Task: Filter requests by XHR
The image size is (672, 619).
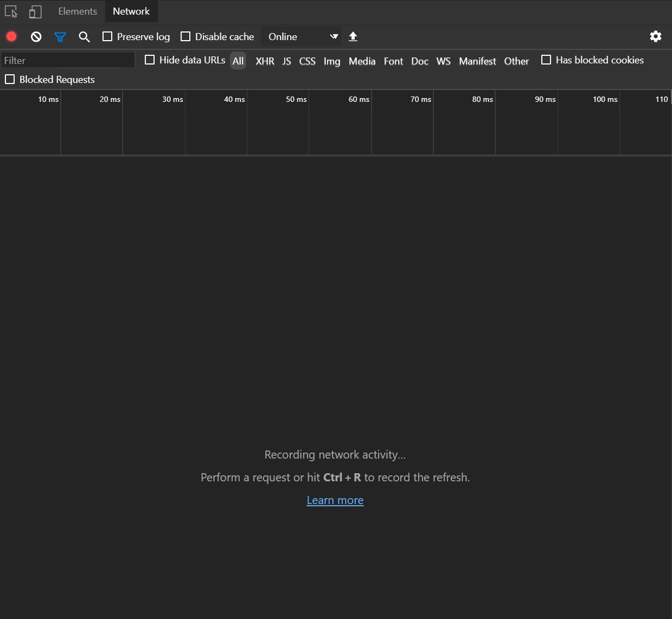Action: pos(265,61)
